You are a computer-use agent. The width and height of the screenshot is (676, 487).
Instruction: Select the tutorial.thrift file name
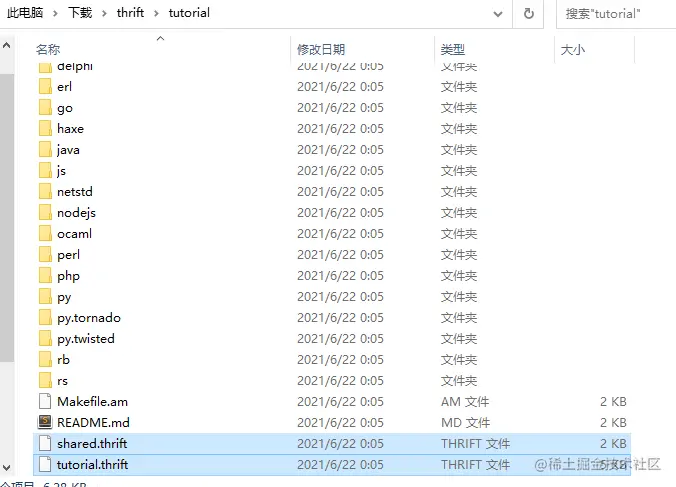(92, 465)
